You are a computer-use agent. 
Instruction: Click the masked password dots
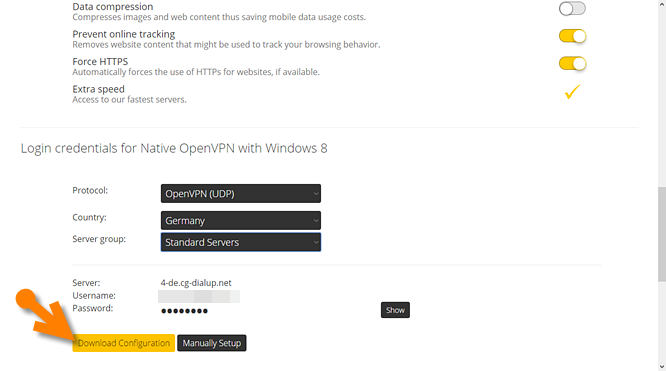pyautogui.click(x=184, y=311)
